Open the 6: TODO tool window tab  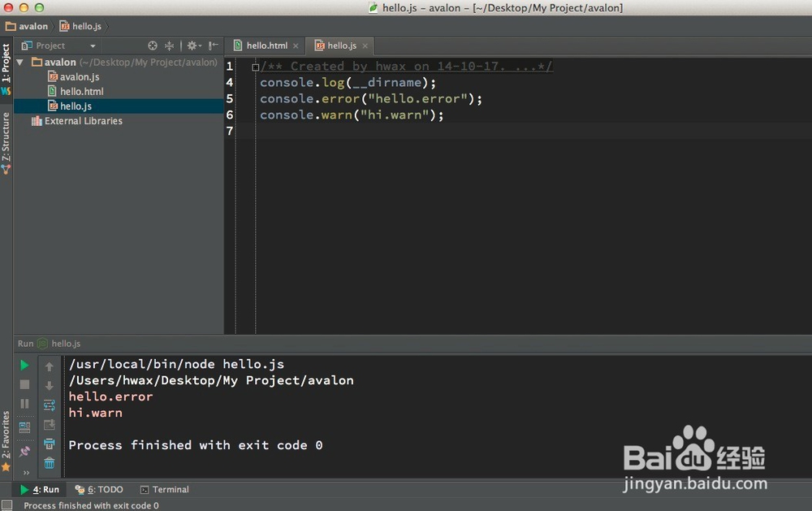99,489
